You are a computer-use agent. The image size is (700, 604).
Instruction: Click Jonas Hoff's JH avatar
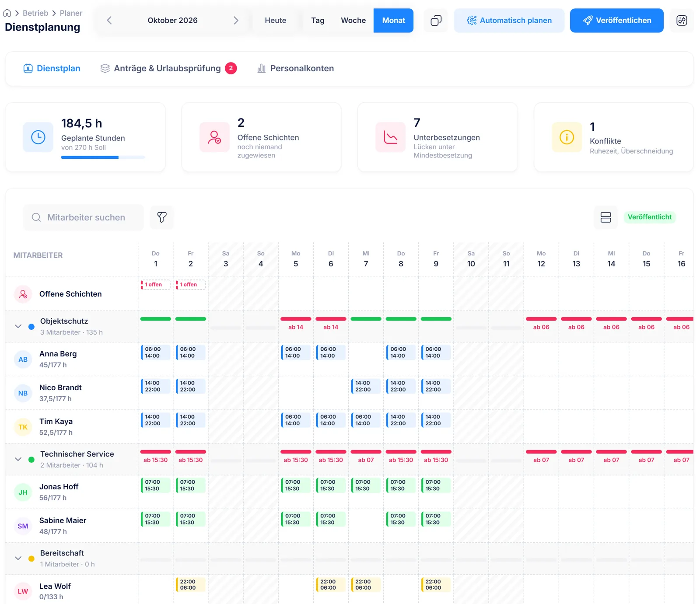[x=23, y=492]
